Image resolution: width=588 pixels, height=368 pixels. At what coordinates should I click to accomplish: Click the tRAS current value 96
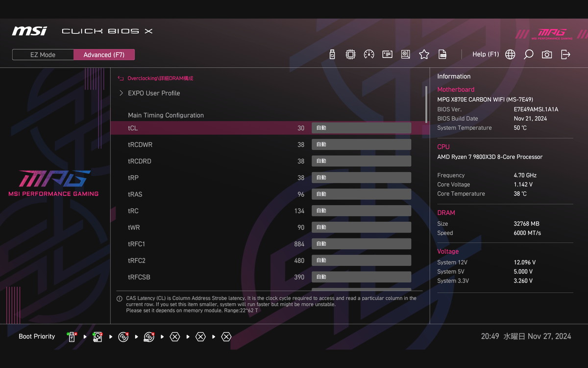pos(301,194)
